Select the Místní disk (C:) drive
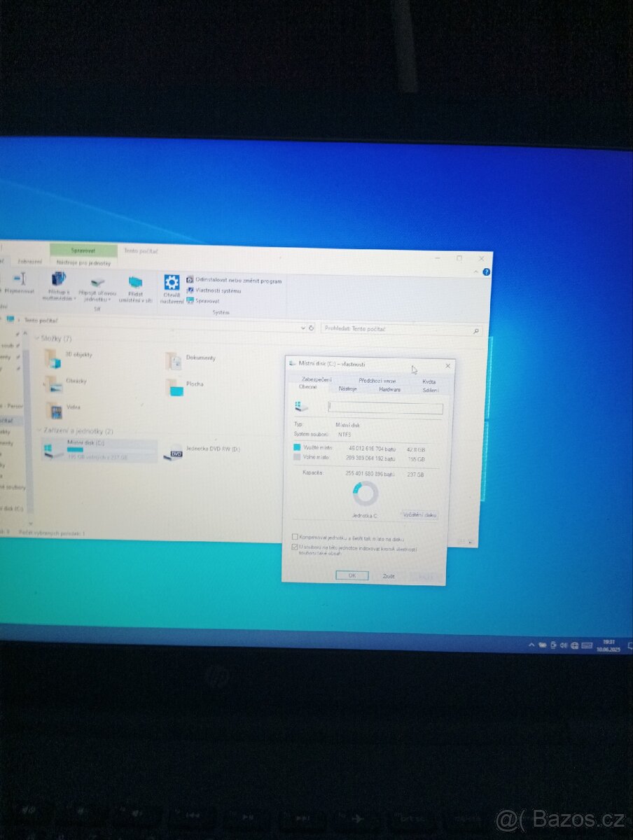Screen dimensions: 633x840 point(99,450)
